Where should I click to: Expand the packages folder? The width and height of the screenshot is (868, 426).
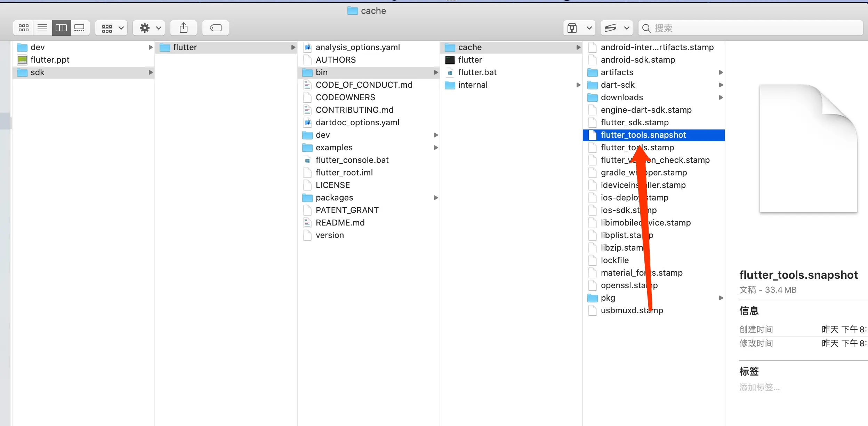click(334, 198)
